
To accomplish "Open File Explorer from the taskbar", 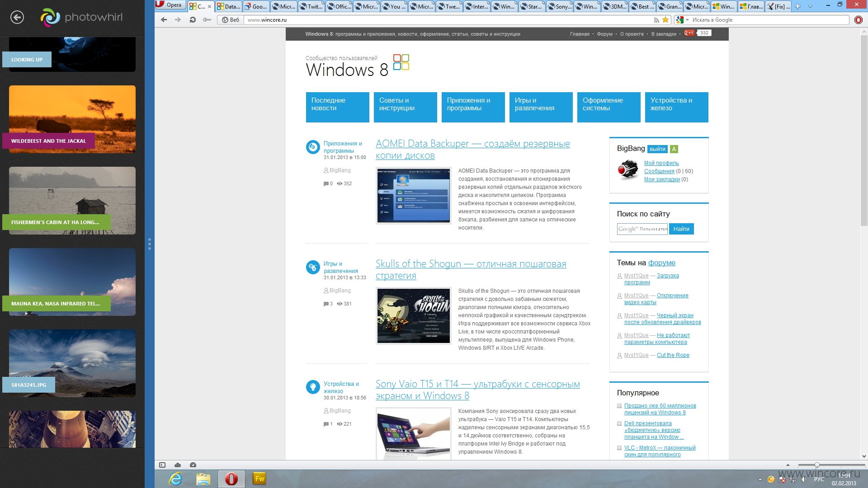I will click(x=203, y=479).
